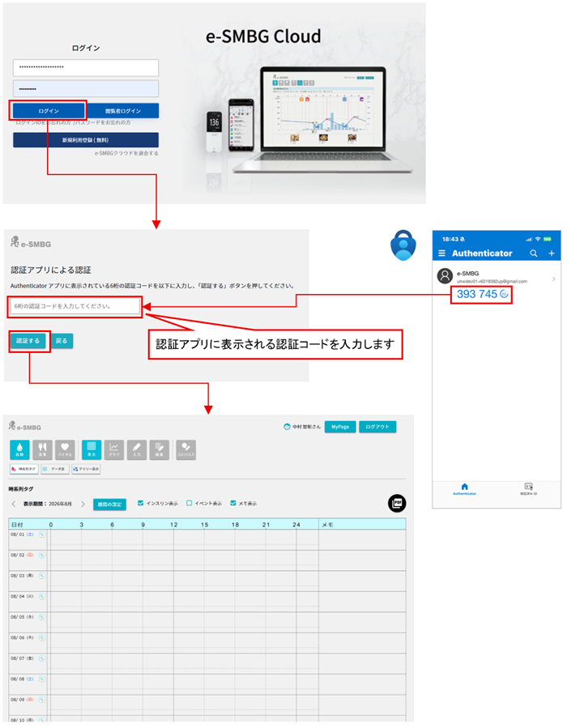Image resolution: width=567 pixels, height=728 pixels.
Task: Tap the e-SMBG account avatar icon
Action: click(445, 276)
